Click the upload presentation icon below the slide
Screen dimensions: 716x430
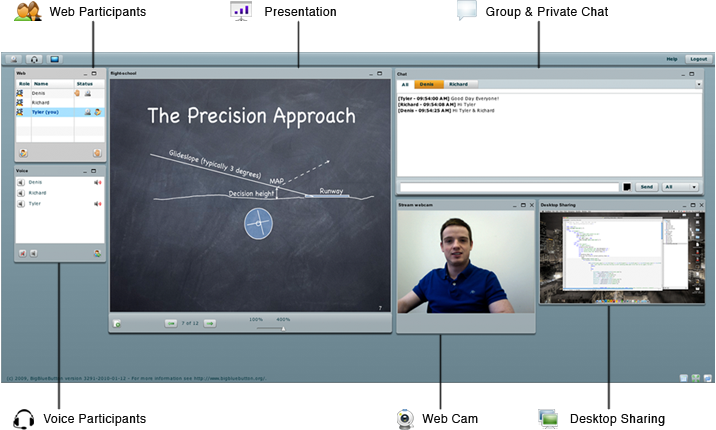point(118,323)
